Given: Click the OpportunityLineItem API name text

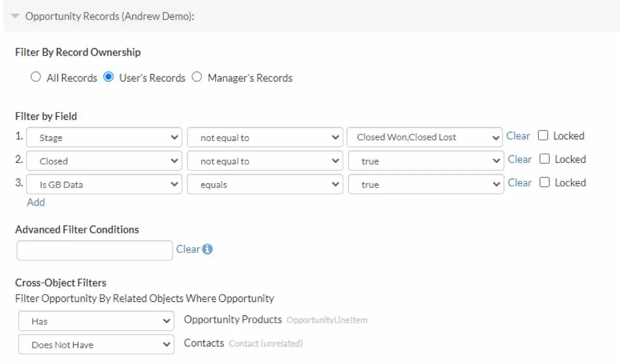Looking at the screenshot, I should pos(327,320).
